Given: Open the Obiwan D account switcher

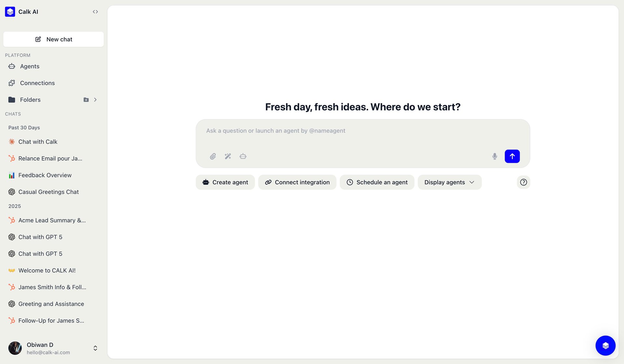Looking at the screenshot, I should pos(95,348).
